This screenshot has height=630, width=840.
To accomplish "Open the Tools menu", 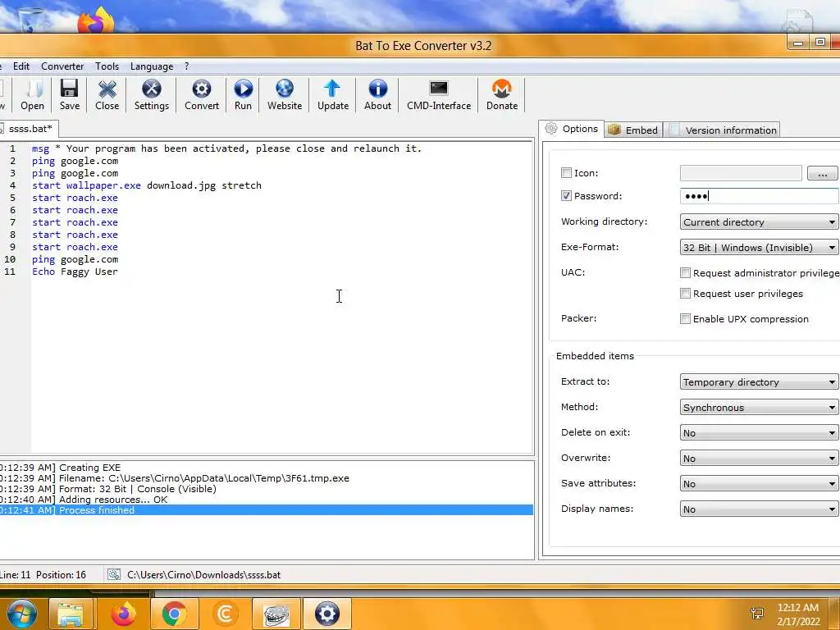I will click(107, 66).
